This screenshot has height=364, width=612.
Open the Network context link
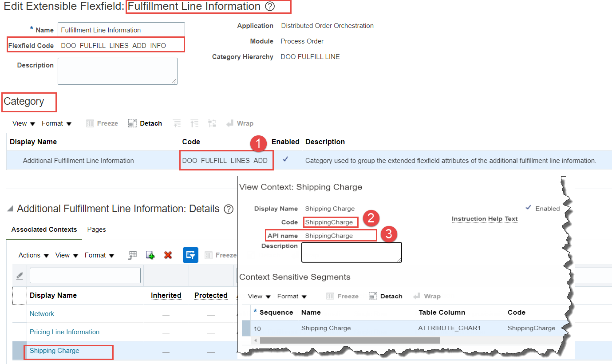(x=42, y=314)
